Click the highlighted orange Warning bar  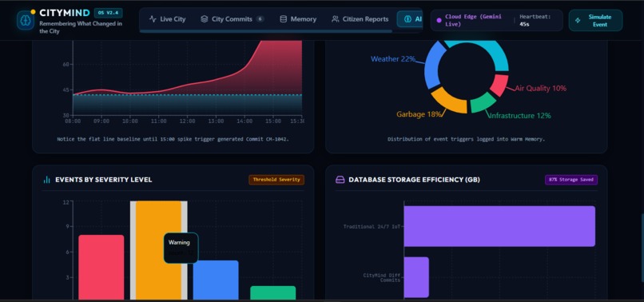(x=158, y=250)
